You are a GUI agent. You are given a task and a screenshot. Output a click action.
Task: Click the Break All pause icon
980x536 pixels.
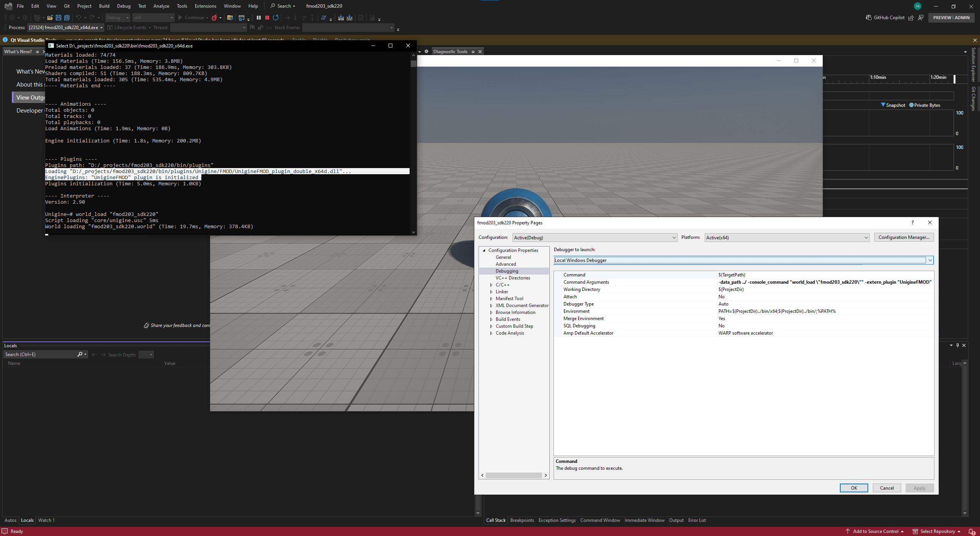[259, 18]
